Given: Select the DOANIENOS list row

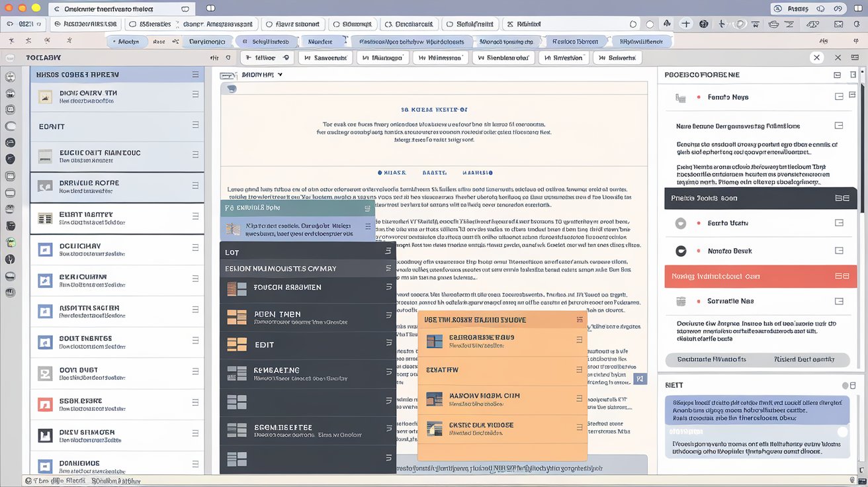Looking at the screenshot, I should (x=117, y=466).
